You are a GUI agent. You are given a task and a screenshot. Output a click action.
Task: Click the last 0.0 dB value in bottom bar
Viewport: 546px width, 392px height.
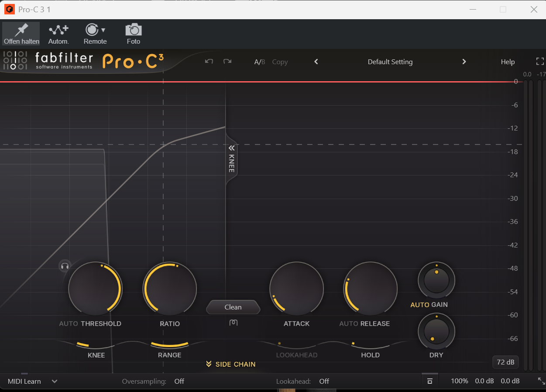pyautogui.click(x=510, y=381)
